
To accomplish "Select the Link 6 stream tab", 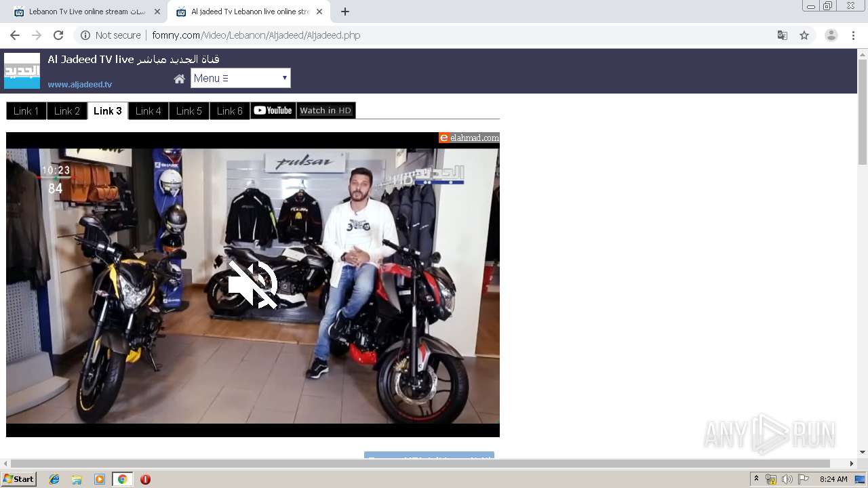I will 230,110.
